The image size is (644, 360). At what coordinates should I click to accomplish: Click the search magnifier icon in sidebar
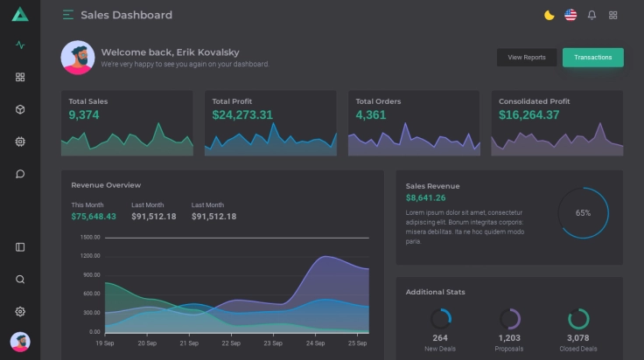pyautogui.click(x=20, y=280)
